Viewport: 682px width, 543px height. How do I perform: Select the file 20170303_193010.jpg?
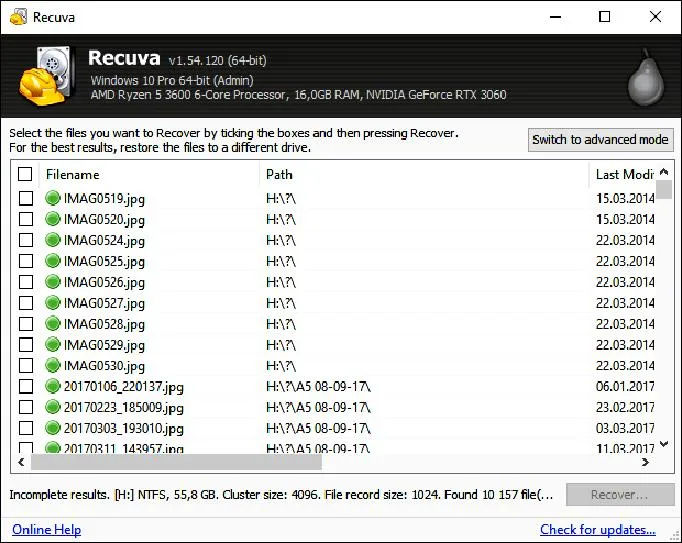tap(124, 428)
